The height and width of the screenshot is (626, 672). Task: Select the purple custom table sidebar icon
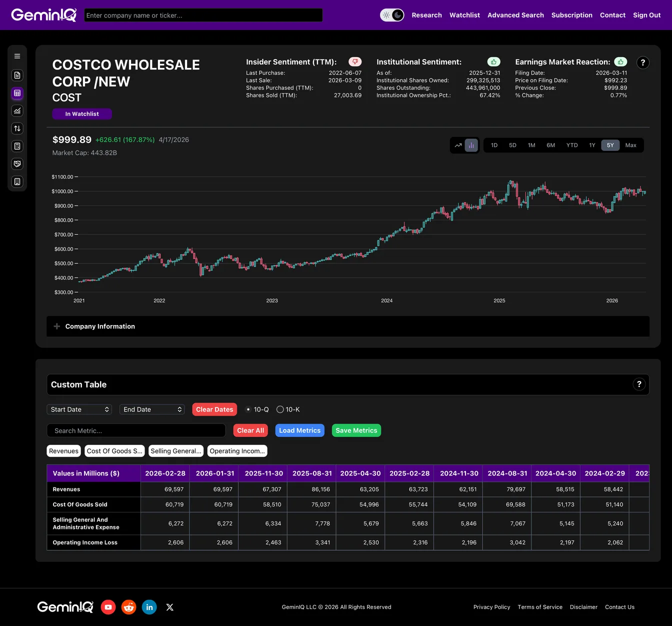[x=17, y=93]
